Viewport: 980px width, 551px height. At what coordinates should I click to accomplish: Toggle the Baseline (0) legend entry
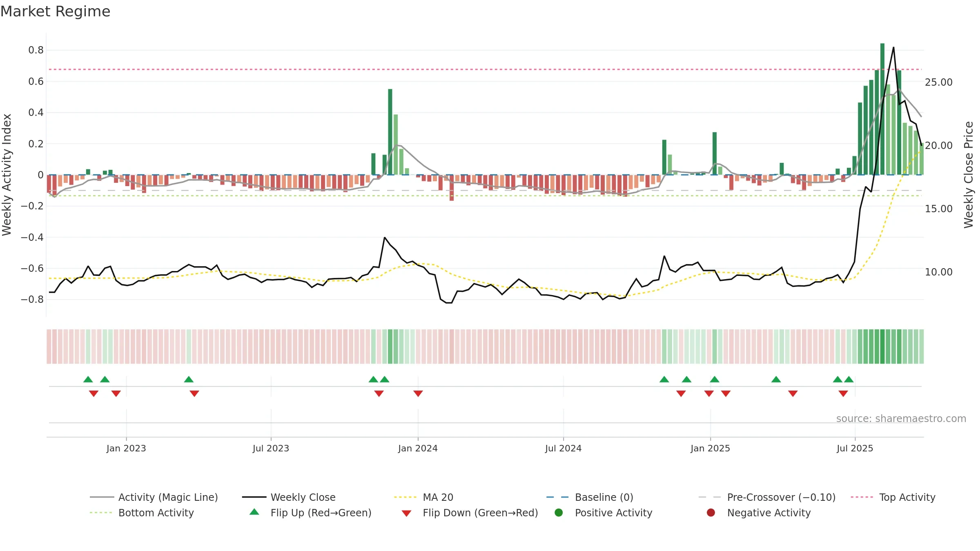590,497
